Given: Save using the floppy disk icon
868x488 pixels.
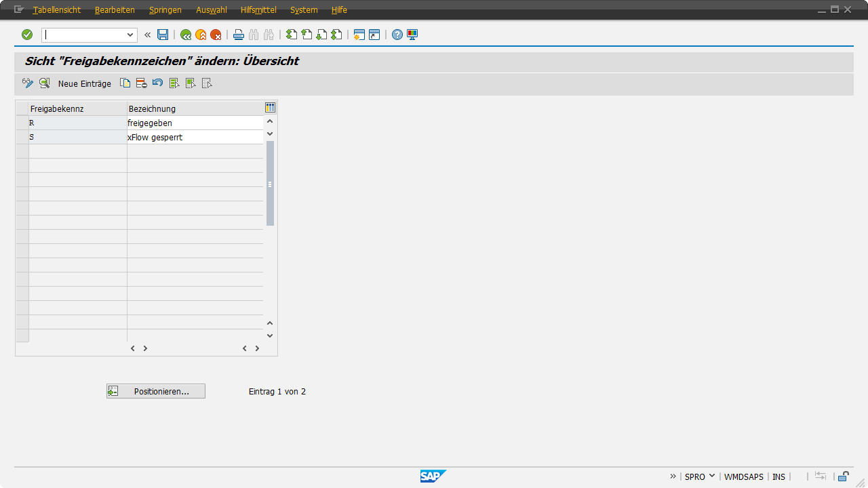Looking at the screenshot, I should [163, 35].
